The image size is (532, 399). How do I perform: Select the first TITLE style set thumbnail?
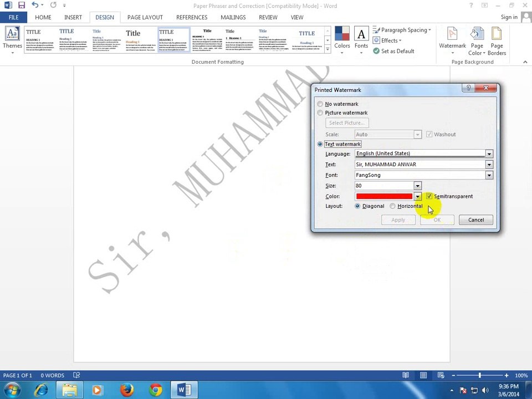40,39
